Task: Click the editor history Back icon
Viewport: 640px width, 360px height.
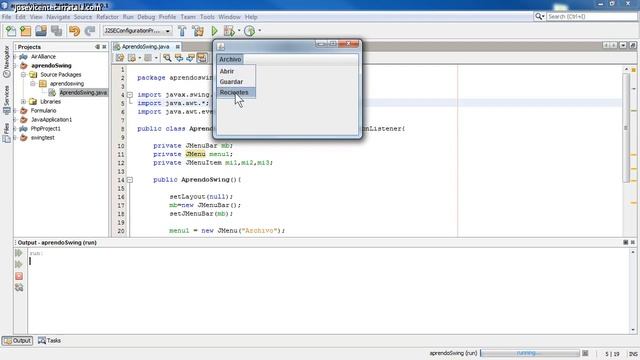Action: pos(131,58)
